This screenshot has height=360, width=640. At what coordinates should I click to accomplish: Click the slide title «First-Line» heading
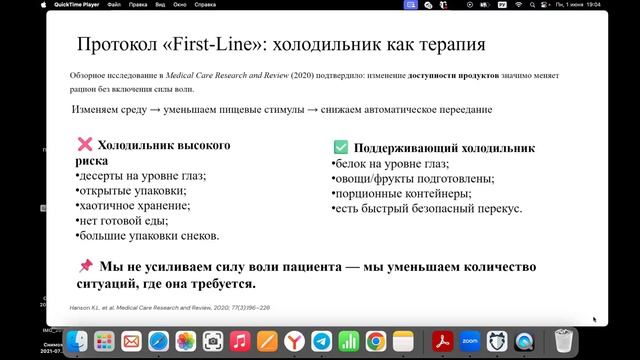click(x=281, y=44)
